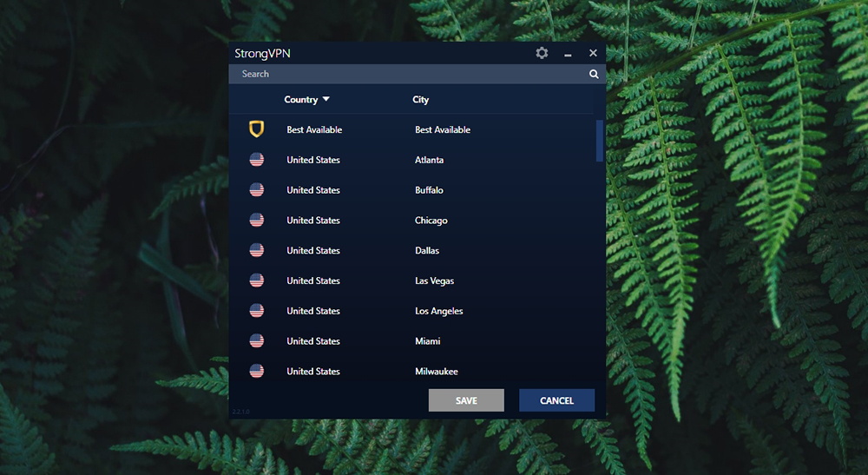Click the US flag beside Chicago

[256, 221]
